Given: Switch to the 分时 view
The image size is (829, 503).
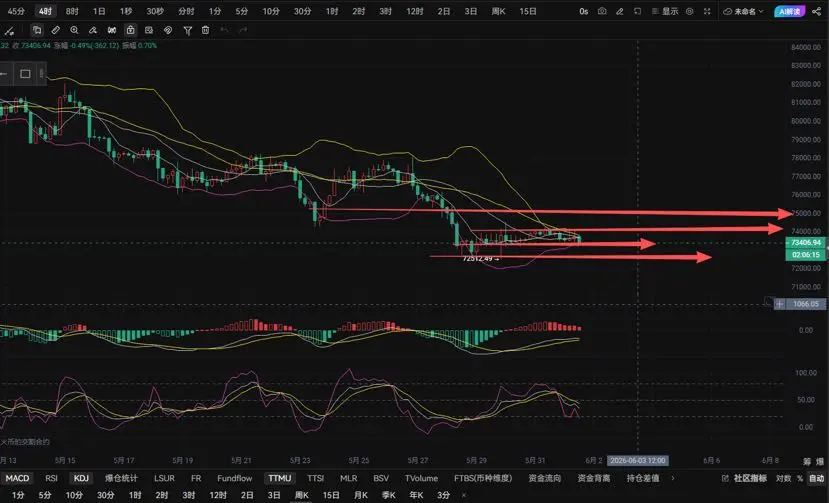Looking at the screenshot, I should tap(186, 11).
